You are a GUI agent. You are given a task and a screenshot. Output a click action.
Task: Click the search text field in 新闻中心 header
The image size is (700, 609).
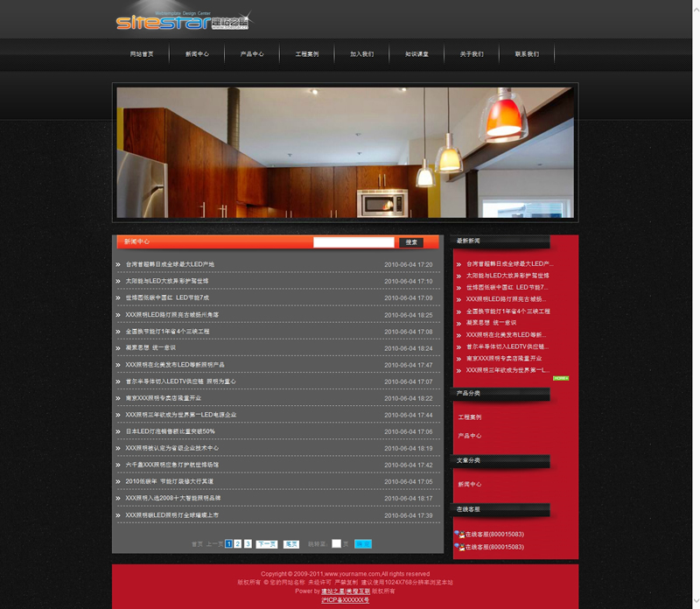point(353,242)
